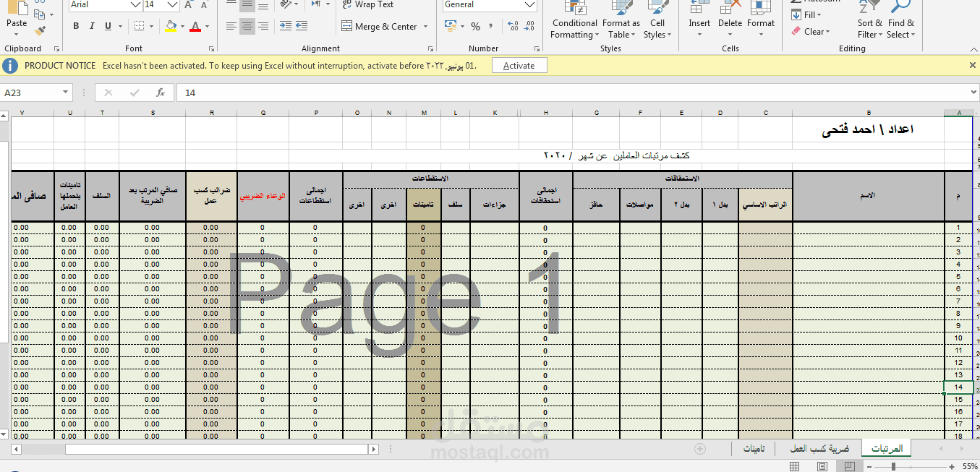This screenshot has width=980, height=472.
Task: Open the Font dialog launcher
Action: 212,49
